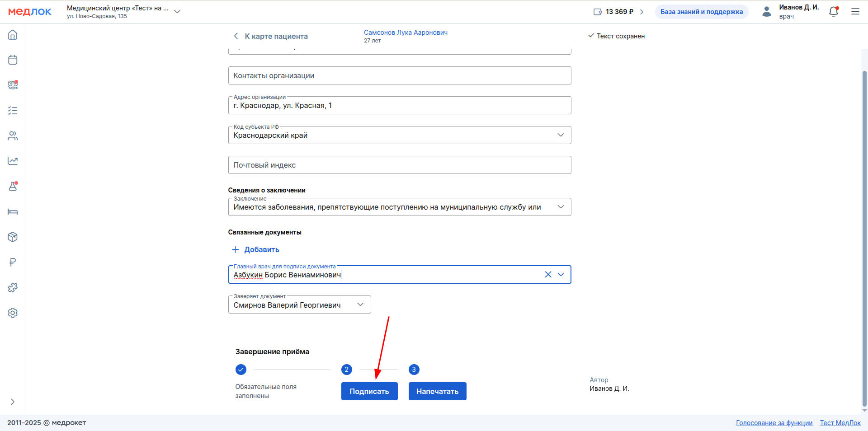The height and width of the screenshot is (431, 868).
Task: Click the Почтовый индекс input field
Action: click(x=399, y=165)
